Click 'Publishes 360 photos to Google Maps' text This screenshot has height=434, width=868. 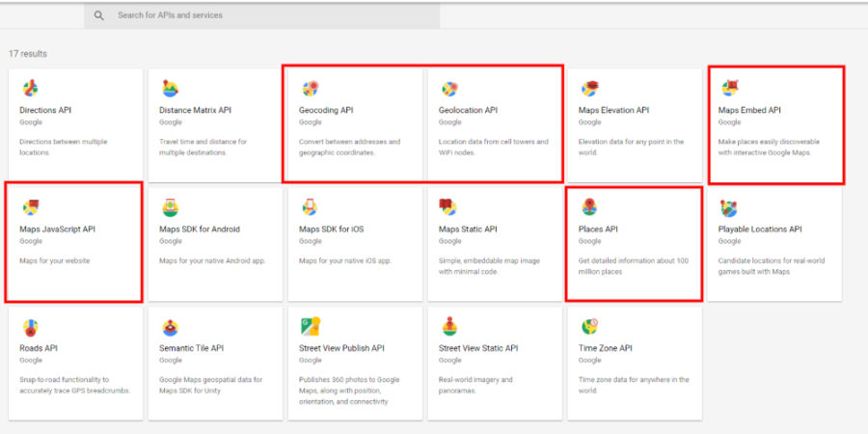[x=349, y=391]
